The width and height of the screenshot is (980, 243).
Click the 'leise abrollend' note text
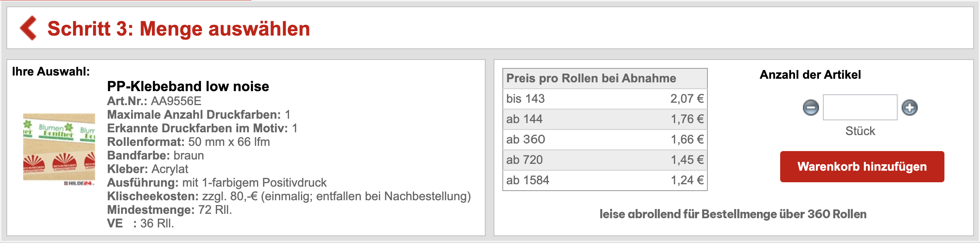click(733, 214)
